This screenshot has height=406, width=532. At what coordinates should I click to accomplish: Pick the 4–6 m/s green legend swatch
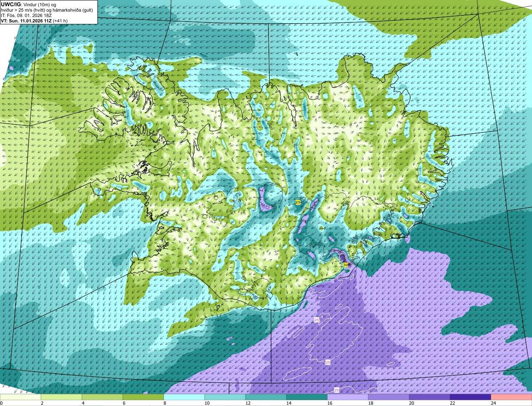point(102,397)
